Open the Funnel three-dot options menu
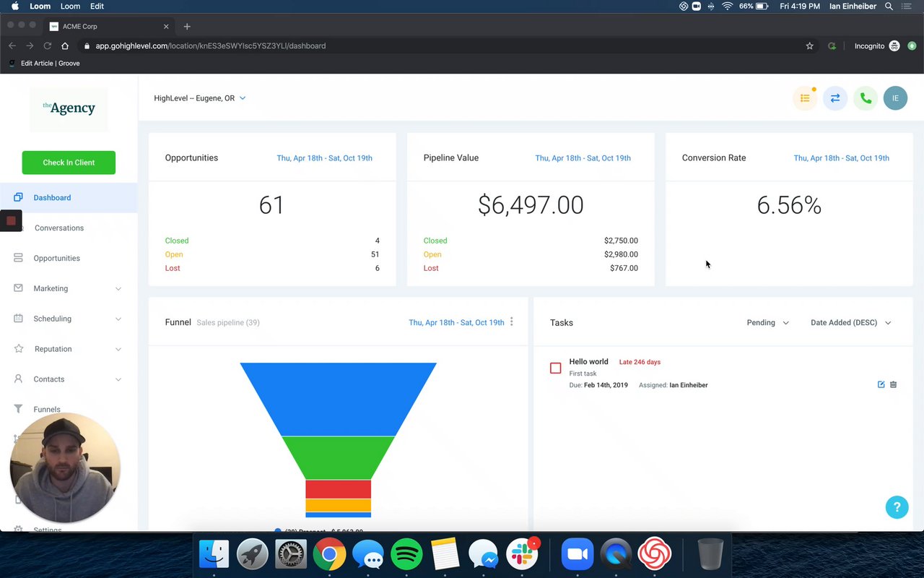This screenshot has height=578, width=924. coord(512,322)
